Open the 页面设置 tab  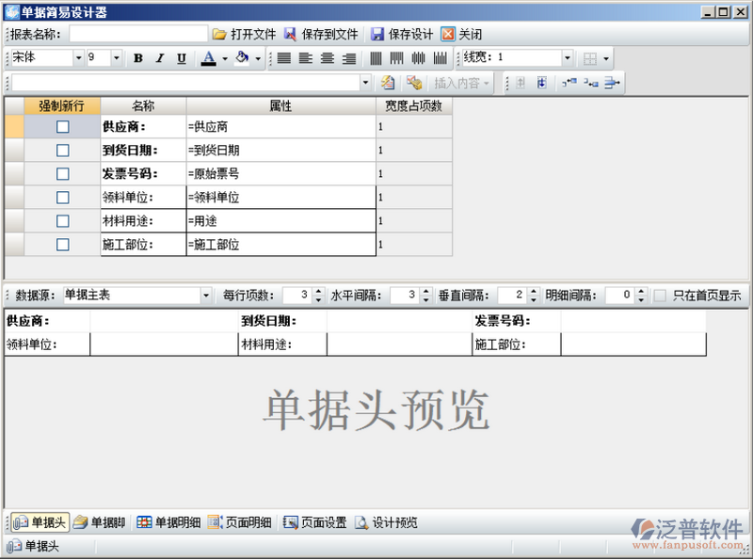[315, 522]
